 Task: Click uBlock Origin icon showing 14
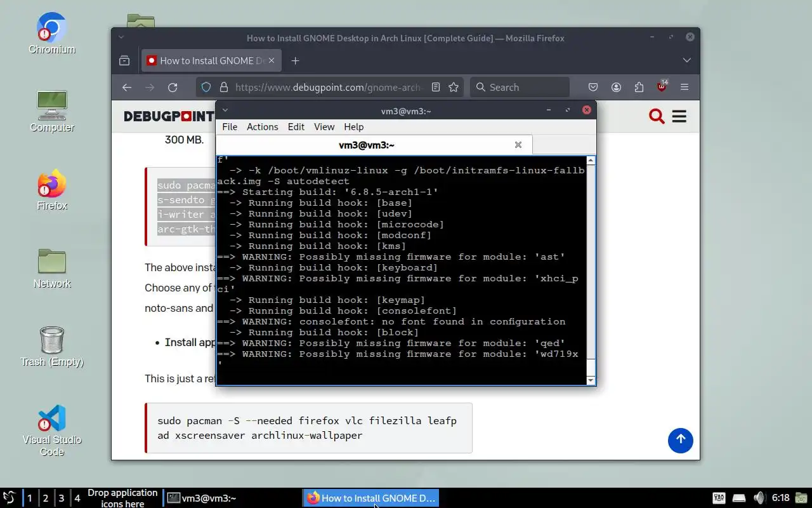coord(662,86)
